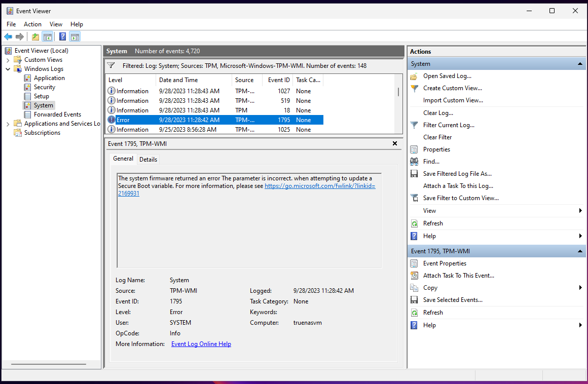
Task: Click the Properties icon in System actions
Action: click(414, 149)
